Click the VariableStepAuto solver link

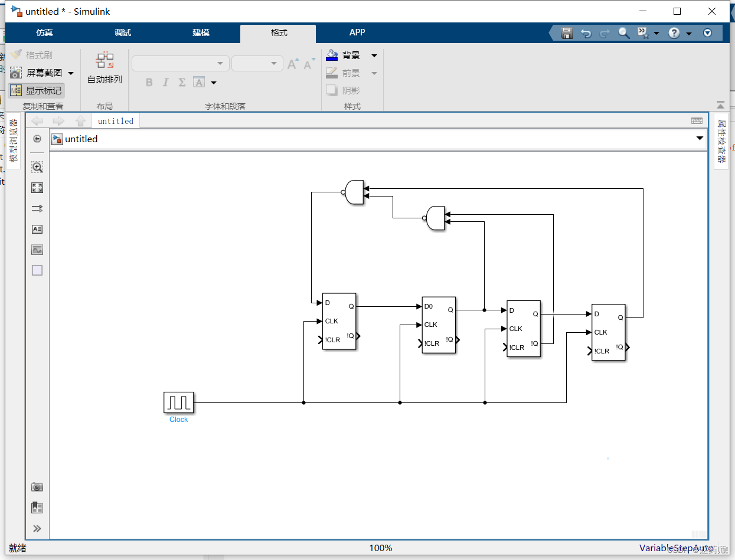pyautogui.click(x=677, y=548)
